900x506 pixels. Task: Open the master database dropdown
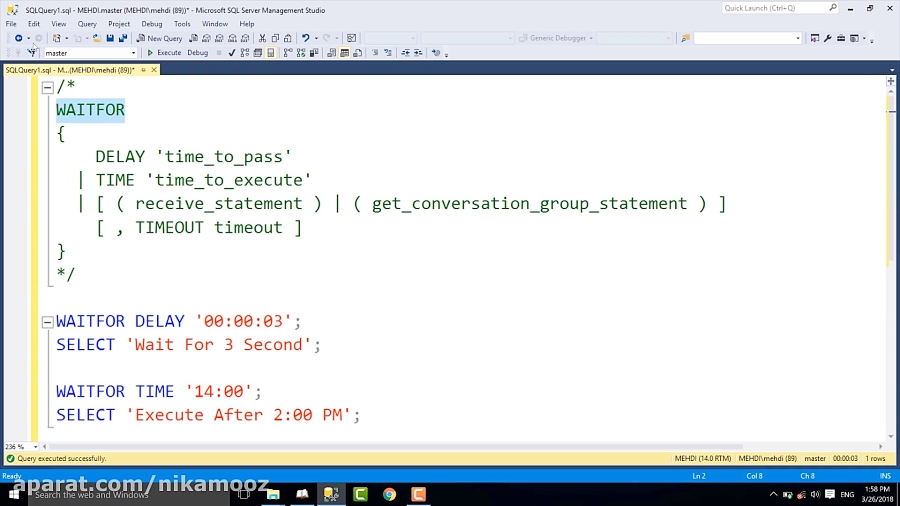[133, 53]
